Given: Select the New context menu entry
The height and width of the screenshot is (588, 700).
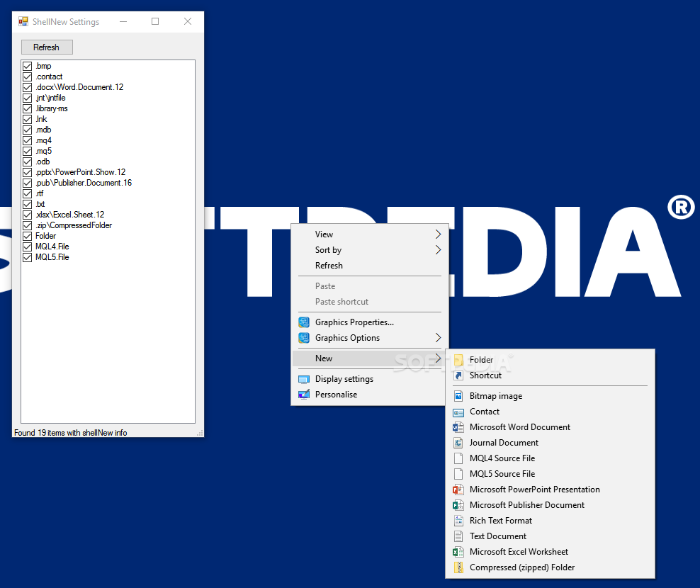Looking at the screenshot, I should click(370, 358).
